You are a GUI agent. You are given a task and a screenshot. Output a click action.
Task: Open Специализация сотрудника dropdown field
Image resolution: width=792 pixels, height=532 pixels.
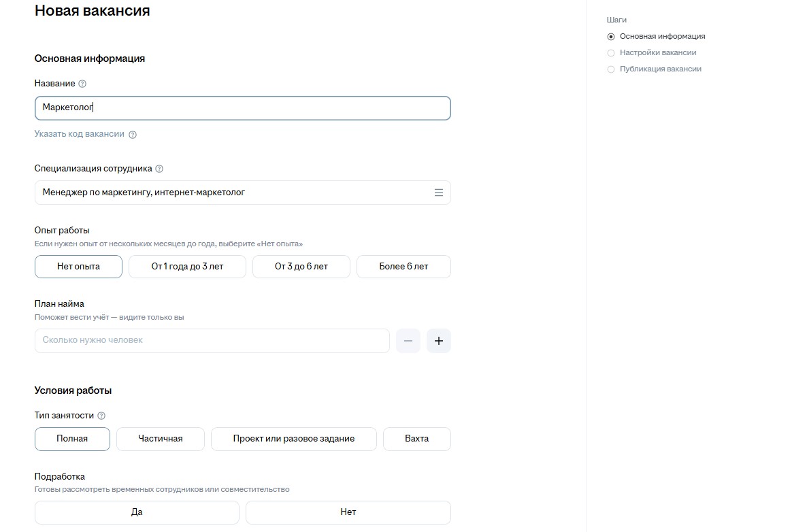(x=231, y=193)
